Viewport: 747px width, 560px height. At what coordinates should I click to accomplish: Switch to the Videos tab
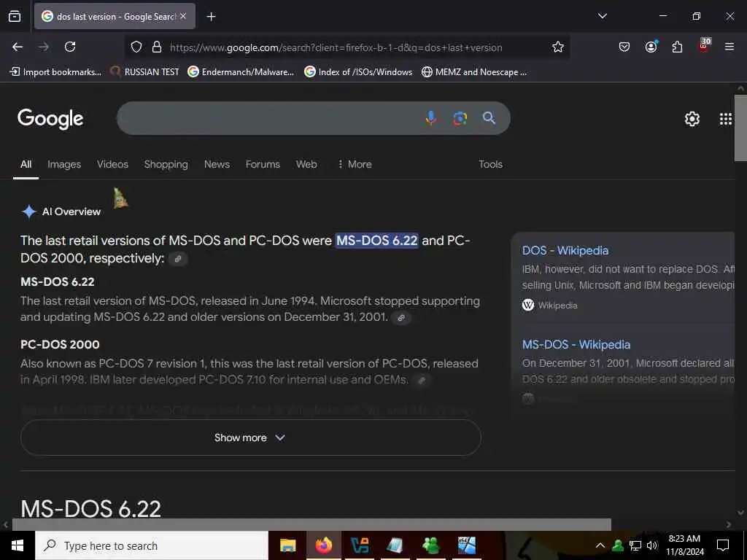pos(112,164)
